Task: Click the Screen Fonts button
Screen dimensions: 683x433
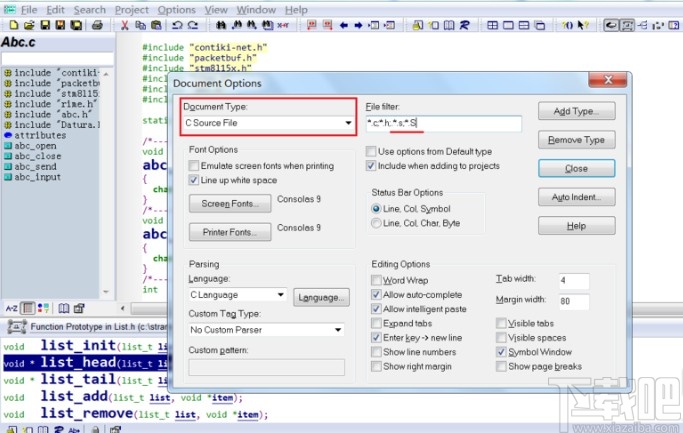Action: coord(230,203)
